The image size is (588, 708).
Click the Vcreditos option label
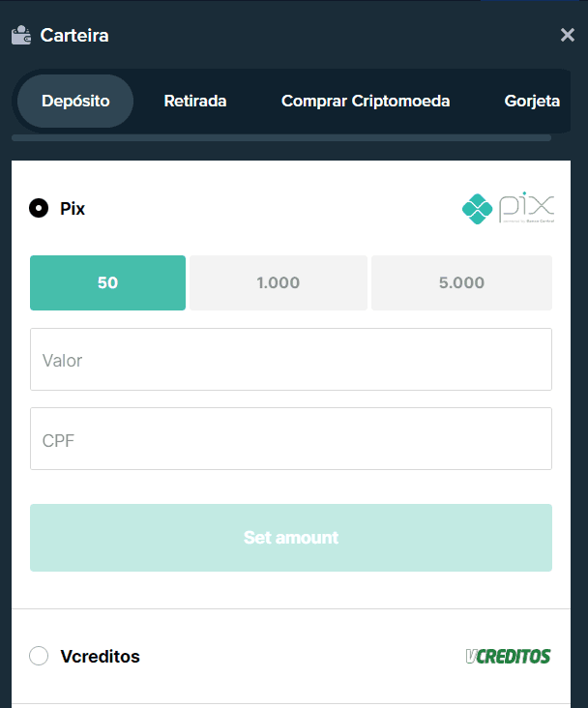tap(100, 657)
